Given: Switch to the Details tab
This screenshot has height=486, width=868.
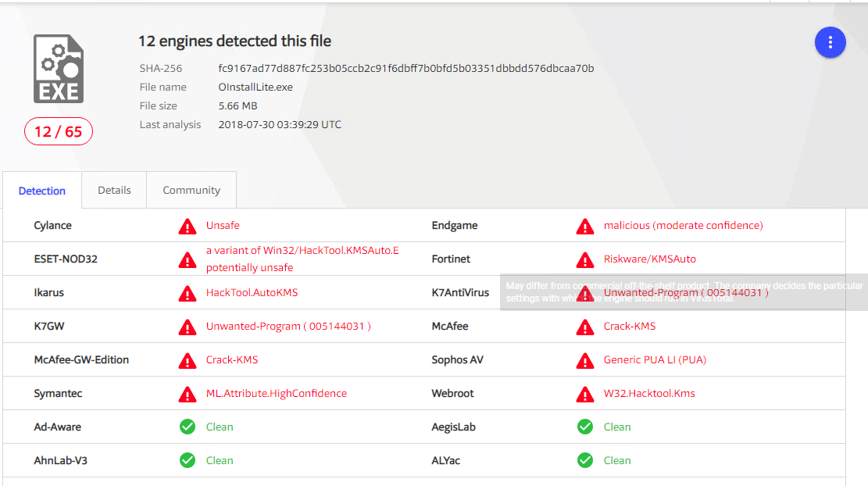Looking at the screenshot, I should 114,190.
